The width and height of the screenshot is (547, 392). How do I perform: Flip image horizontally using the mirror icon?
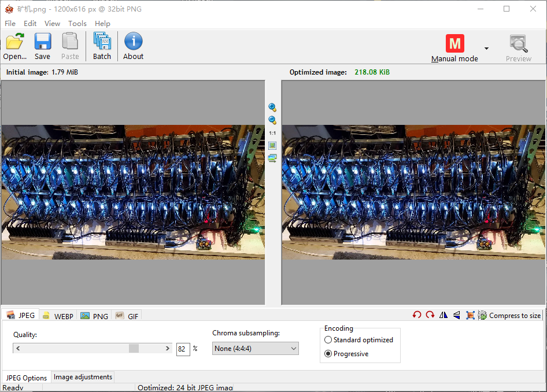point(443,315)
